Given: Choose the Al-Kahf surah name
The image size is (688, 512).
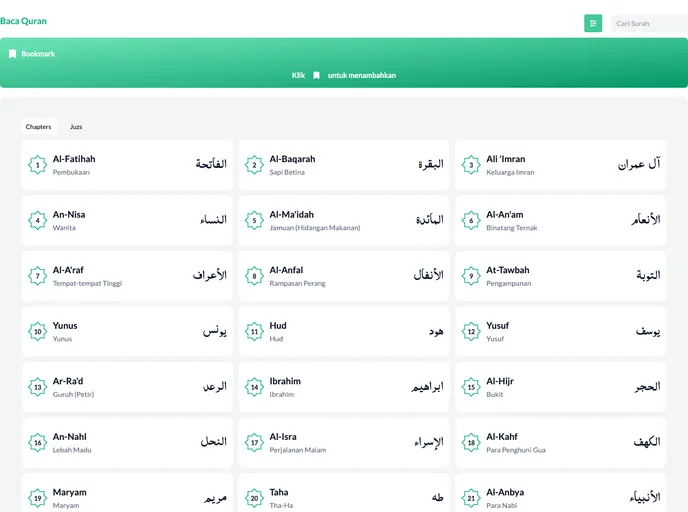Looking at the screenshot, I should click(502, 437).
